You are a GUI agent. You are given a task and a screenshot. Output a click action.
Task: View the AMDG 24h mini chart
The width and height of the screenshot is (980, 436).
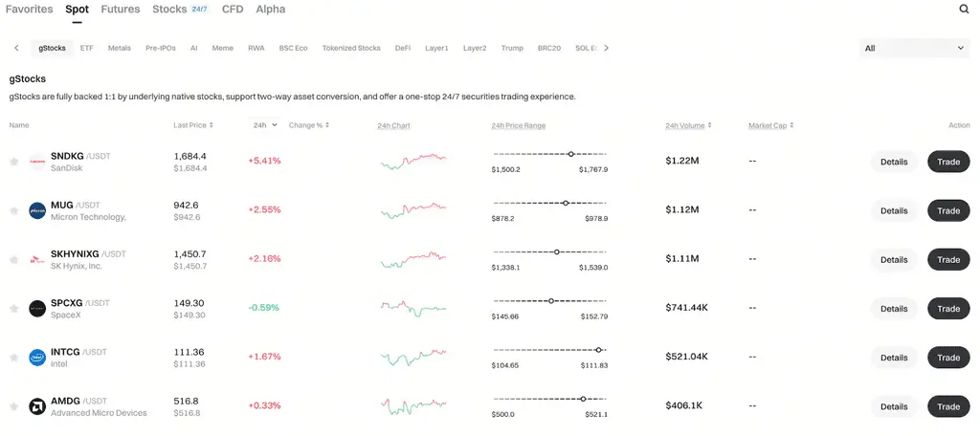click(413, 406)
